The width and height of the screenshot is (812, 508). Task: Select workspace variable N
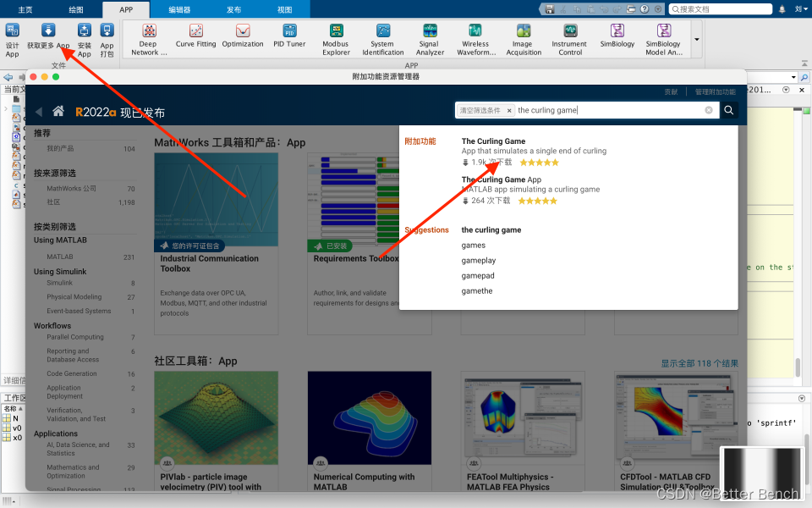(x=15, y=418)
